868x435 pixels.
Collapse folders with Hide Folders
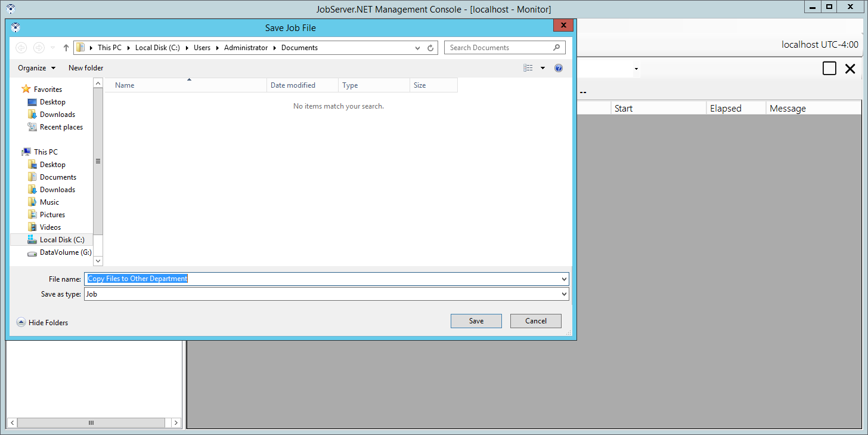(x=42, y=323)
